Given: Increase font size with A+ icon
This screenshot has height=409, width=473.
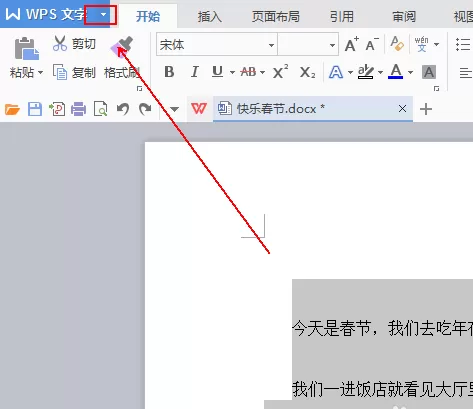Looking at the screenshot, I should 351,44.
